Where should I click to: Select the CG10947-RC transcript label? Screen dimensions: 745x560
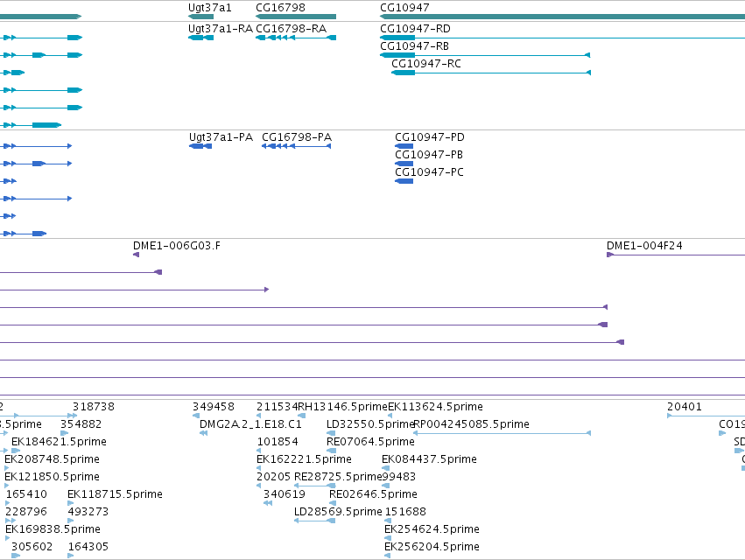click(x=426, y=64)
